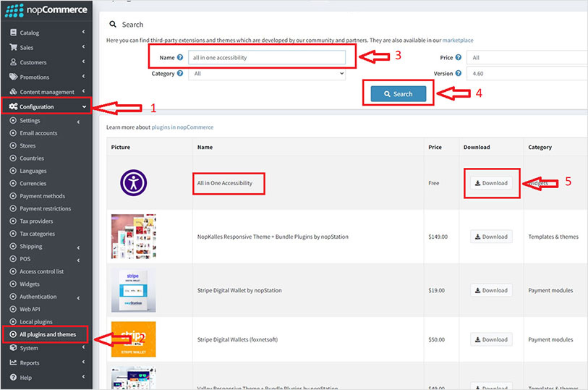Open All plugins and themes
This screenshot has height=390, width=588.
coord(48,334)
